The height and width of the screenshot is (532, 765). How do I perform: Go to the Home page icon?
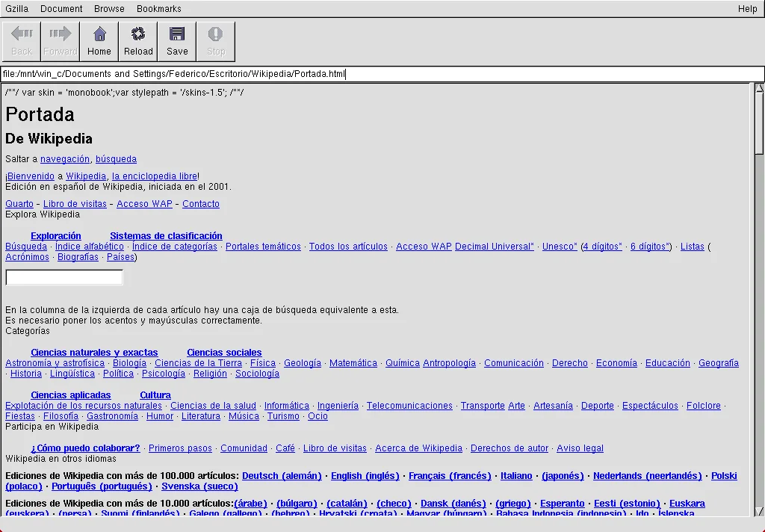(x=99, y=42)
